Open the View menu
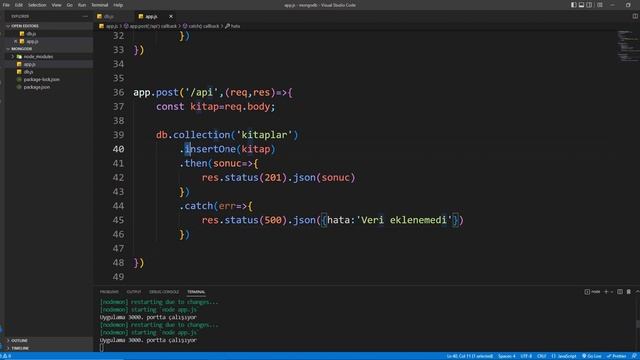The image size is (640, 360). 56,5
